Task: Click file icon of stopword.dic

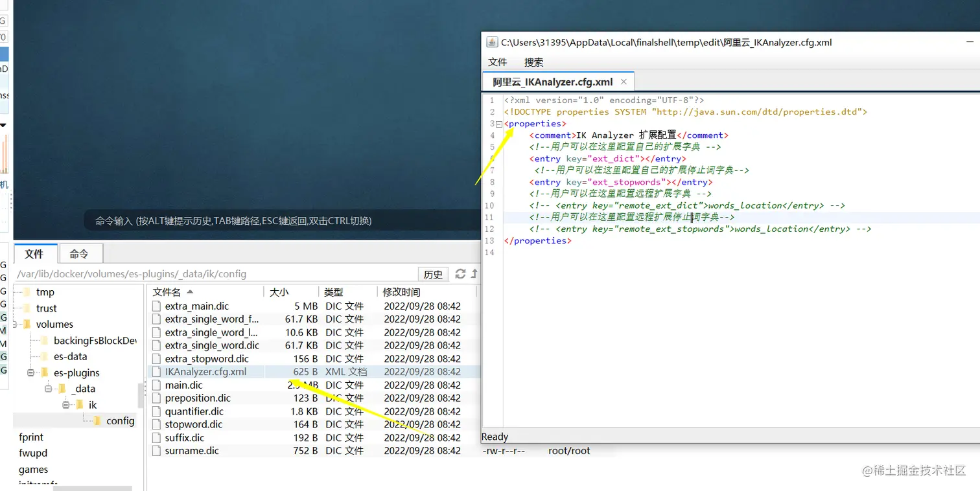Action: 156,424
